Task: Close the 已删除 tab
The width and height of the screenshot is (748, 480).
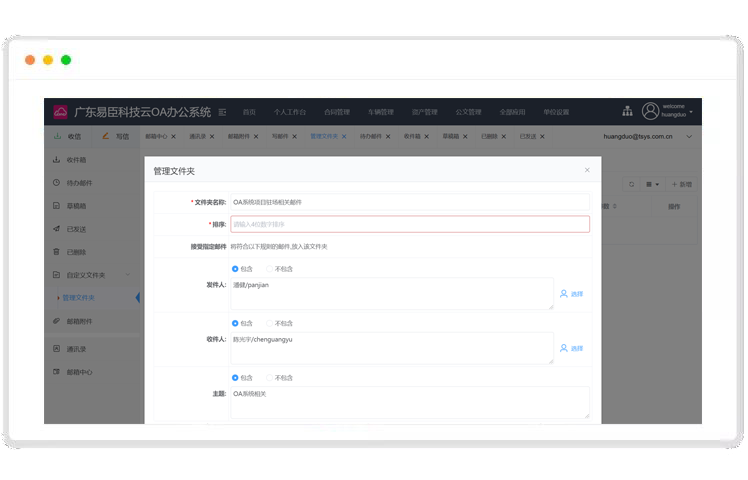Action: [x=504, y=137]
